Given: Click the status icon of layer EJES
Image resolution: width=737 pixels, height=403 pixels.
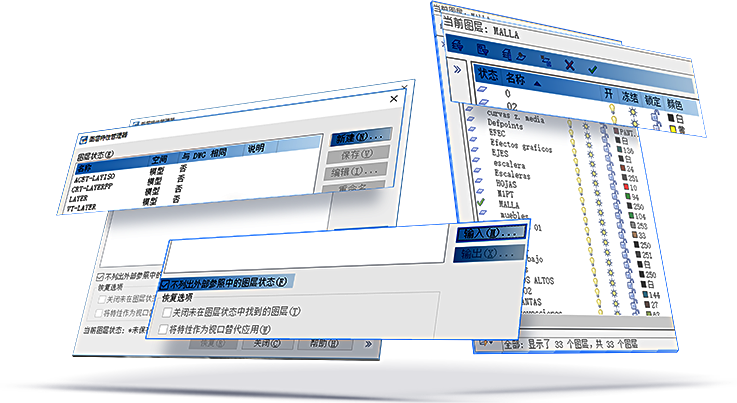Looking at the screenshot, I should 475,150.
